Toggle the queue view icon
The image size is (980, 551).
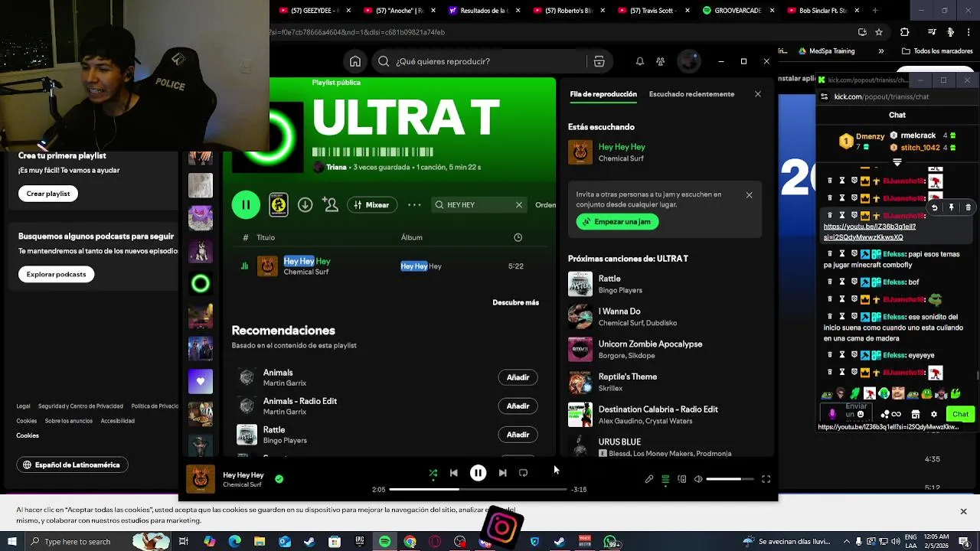[665, 479]
